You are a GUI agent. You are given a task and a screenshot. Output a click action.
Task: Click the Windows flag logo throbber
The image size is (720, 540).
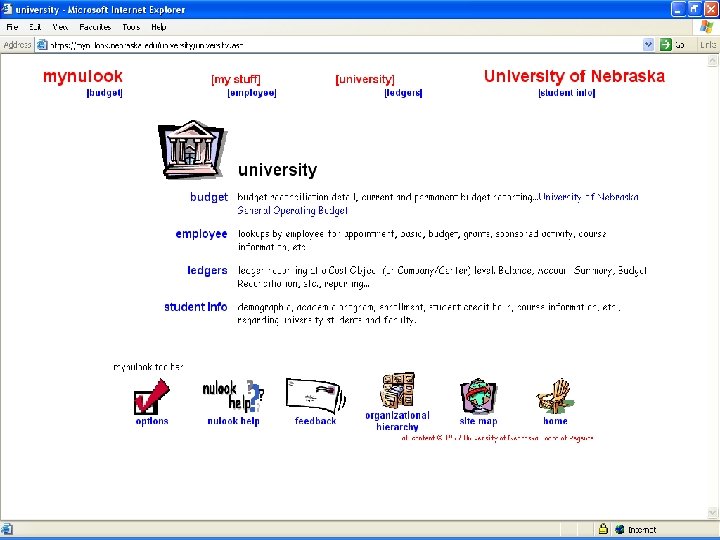click(x=706, y=27)
